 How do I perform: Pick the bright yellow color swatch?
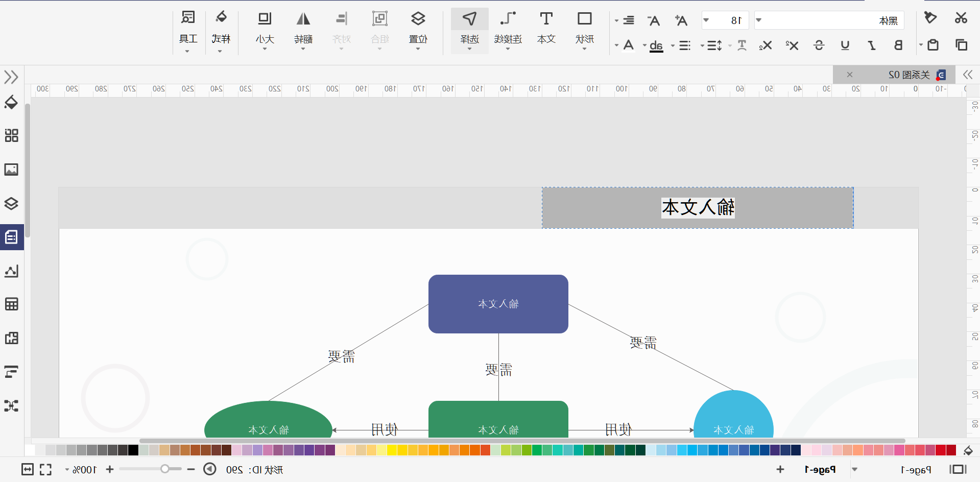click(x=392, y=450)
